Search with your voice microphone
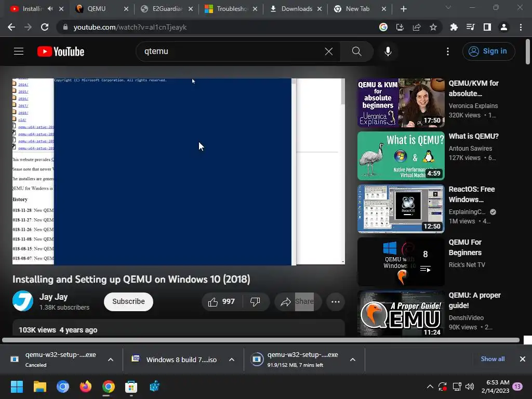 point(388,51)
